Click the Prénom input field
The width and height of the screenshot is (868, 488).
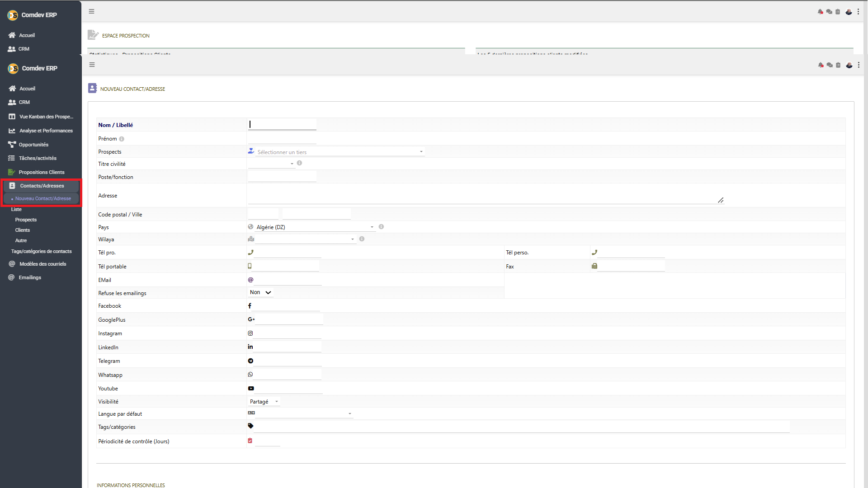click(x=282, y=138)
